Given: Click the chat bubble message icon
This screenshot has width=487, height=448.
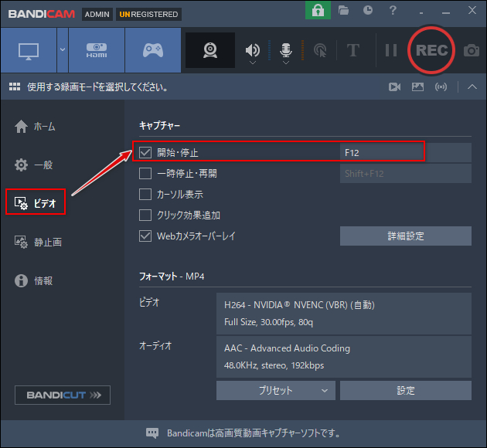Looking at the screenshot, I should pos(152,433).
